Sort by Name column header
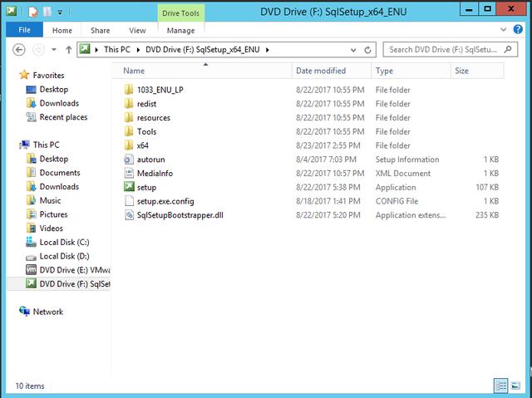 click(202, 71)
